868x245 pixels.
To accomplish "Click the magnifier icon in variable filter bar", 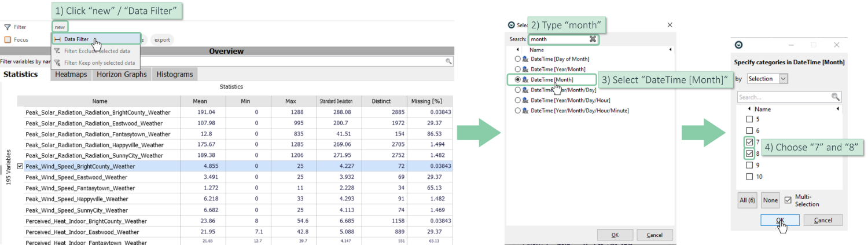I will point(448,61).
